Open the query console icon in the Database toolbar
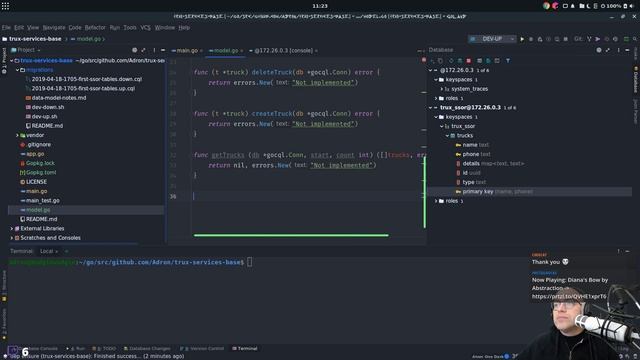Viewport: 640px width, 360px height. click(497, 61)
